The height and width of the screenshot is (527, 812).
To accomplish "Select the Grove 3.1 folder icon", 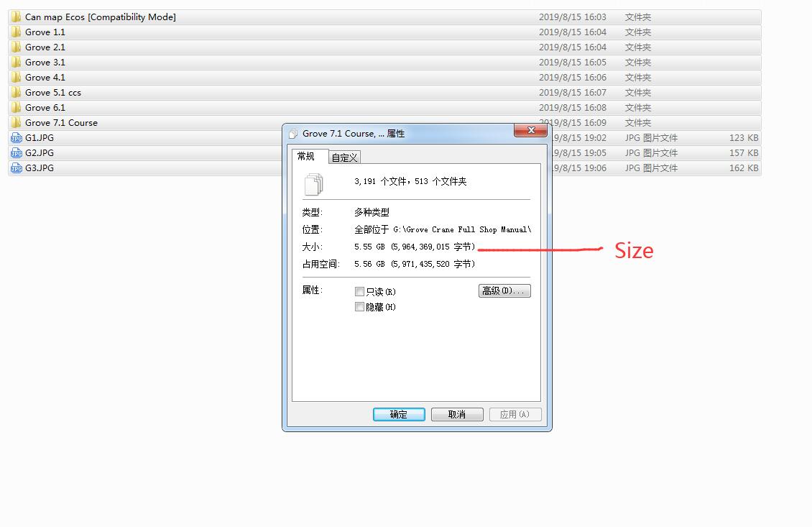I will (16, 62).
